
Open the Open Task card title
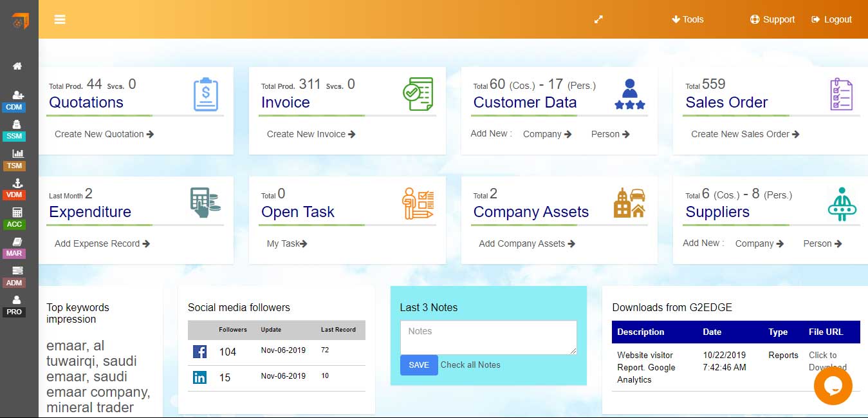(x=298, y=212)
